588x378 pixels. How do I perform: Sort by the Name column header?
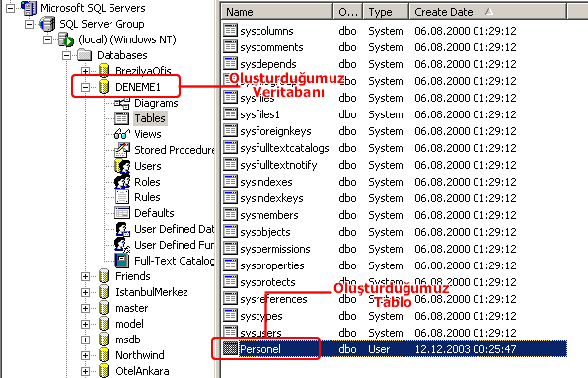click(277, 12)
